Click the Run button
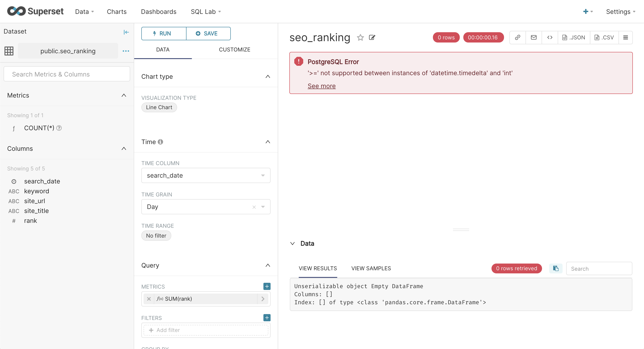This screenshot has height=349, width=644. [163, 33]
